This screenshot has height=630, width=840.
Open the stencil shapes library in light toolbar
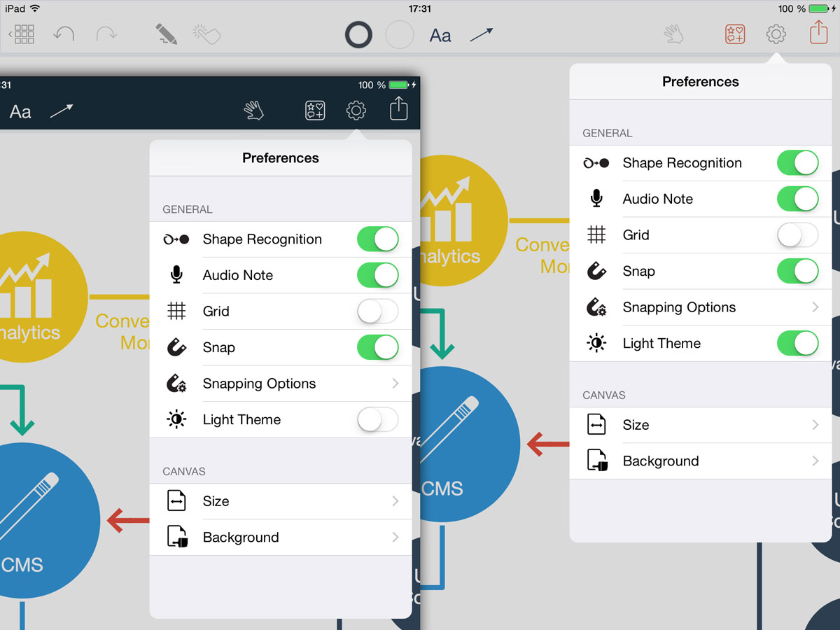[x=735, y=34]
